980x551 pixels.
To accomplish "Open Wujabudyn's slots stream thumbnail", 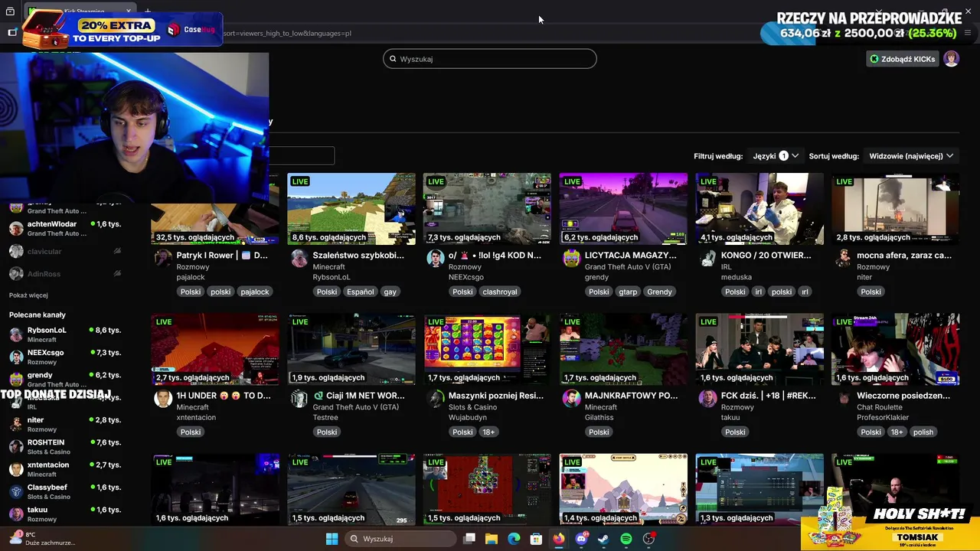I will pos(488,349).
